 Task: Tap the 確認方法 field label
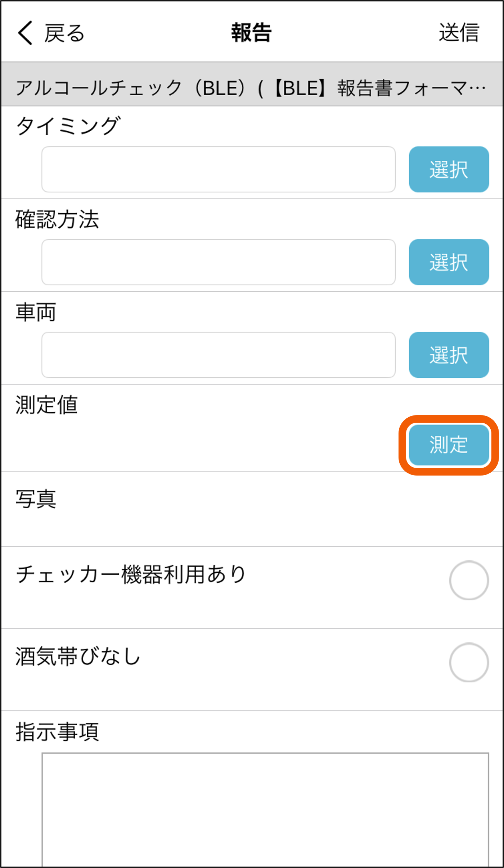tap(57, 219)
